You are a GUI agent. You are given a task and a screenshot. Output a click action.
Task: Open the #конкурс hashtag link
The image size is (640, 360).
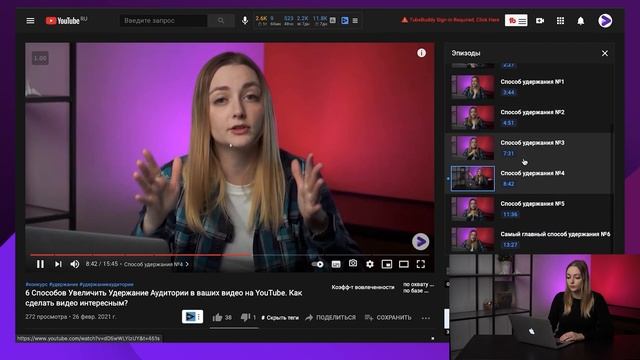click(x=36, y=284)
